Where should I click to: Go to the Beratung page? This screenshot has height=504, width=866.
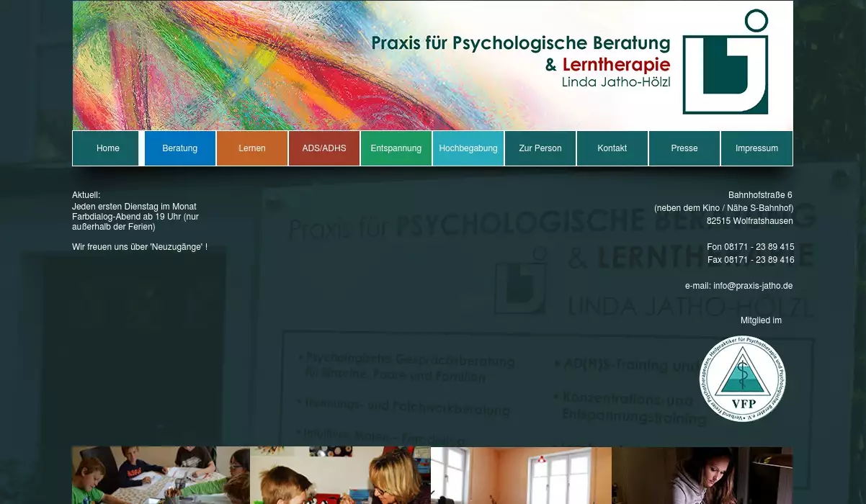click(179, 148)
